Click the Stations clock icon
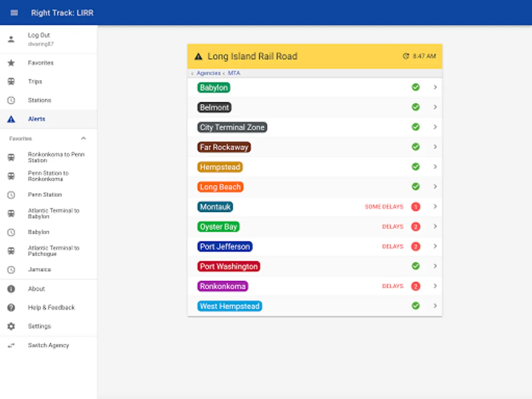The height and width of the screenshot is (399, 532). (11, 100)
